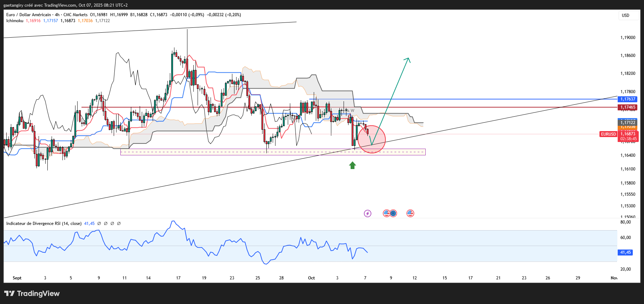
Task: Click 1,19000 on the price scale
Action: click(628, 38)
